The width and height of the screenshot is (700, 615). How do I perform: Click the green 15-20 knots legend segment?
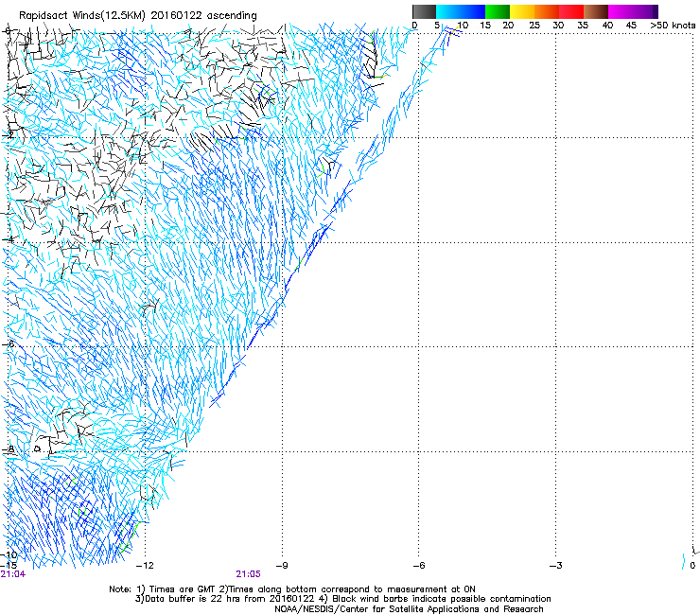coord(498,11)
